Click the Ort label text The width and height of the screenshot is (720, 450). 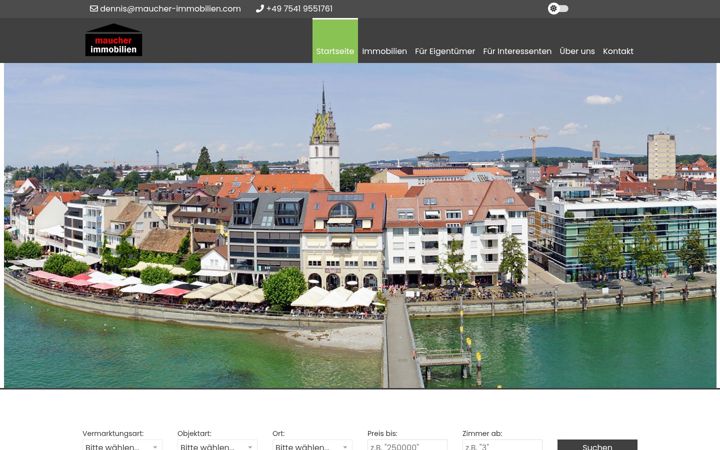pyautogui.click(x=278, y=433)
